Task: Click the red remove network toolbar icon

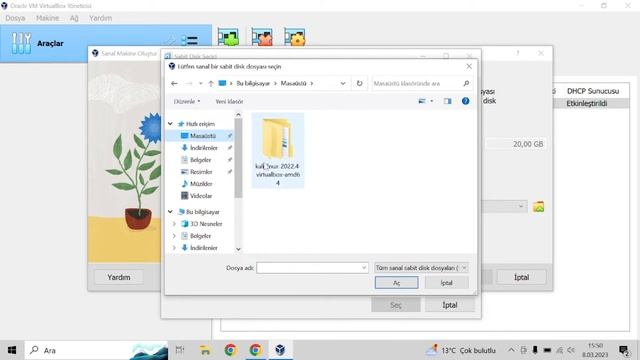Action: tap(262, 37)
